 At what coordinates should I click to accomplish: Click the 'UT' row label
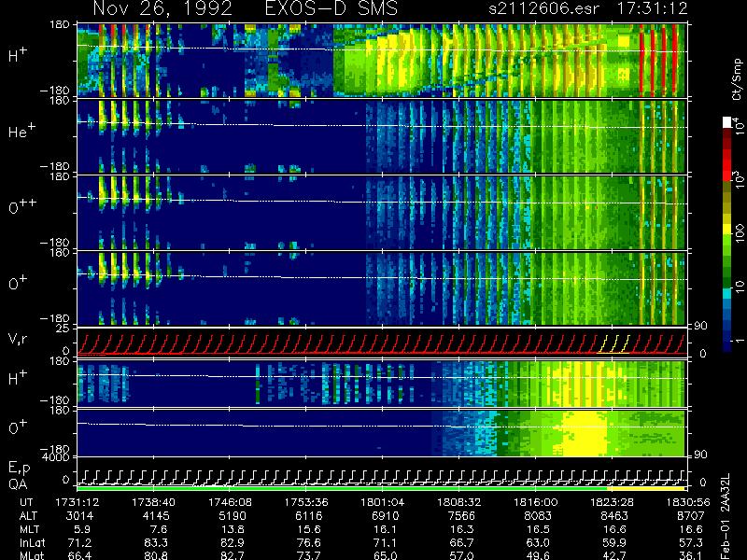[x=26, y=502]
